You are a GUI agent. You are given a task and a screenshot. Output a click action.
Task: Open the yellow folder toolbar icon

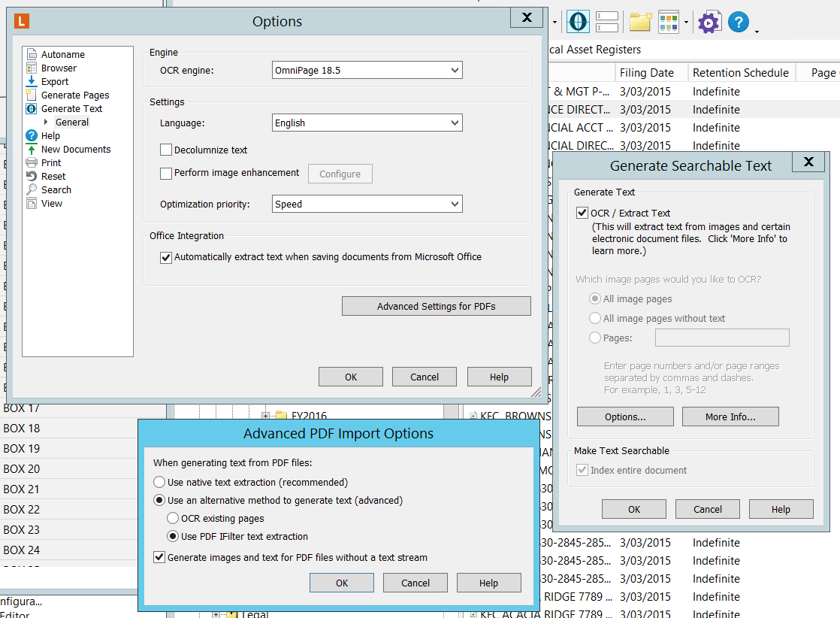click(x=640, y=22)
